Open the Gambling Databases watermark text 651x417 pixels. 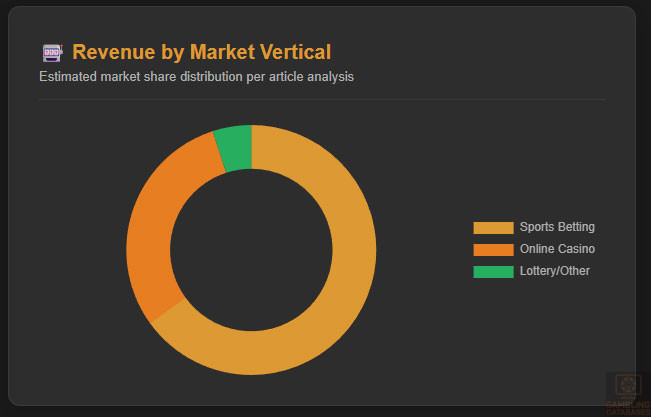pos(628,407)
